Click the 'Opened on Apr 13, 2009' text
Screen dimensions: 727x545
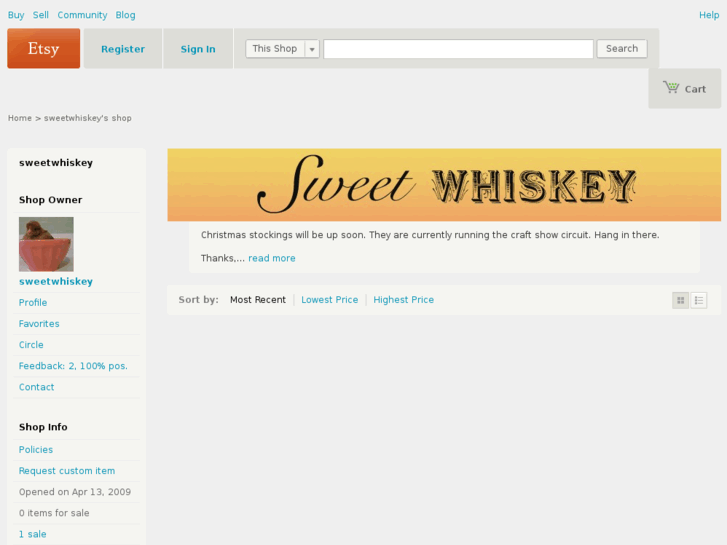pyautogui.click(x=75, y=492)
